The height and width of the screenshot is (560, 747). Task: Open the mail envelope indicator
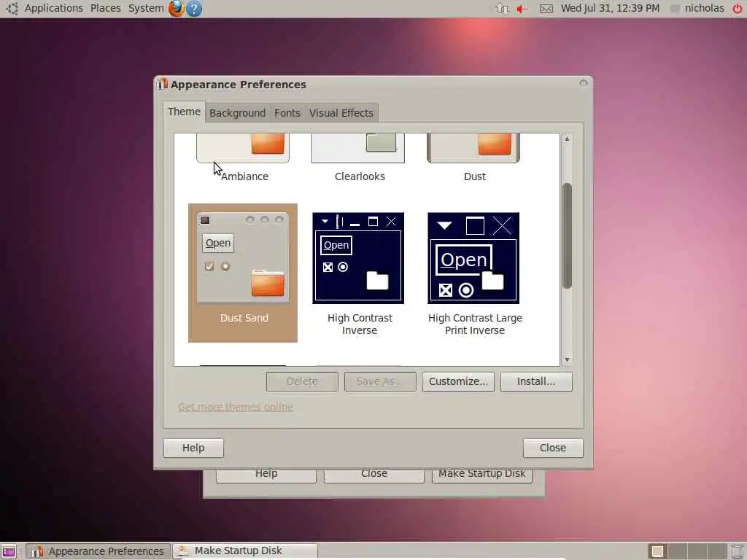[x=546, y=9]
